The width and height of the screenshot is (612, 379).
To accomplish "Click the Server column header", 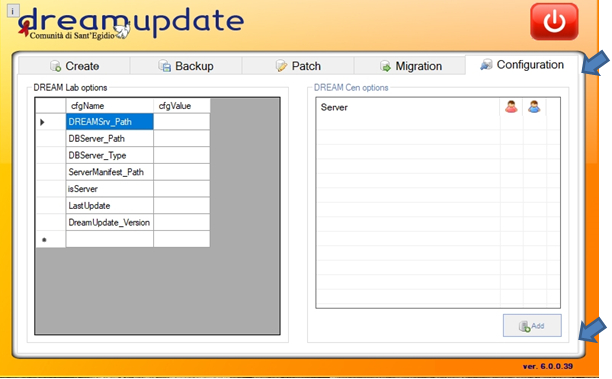I will click(x=408, y=107).
